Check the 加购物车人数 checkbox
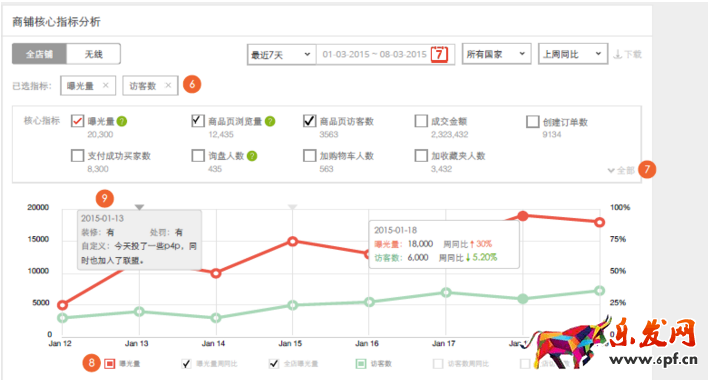The width and height of the screenshot is (708, 380). tap(309, 156)
